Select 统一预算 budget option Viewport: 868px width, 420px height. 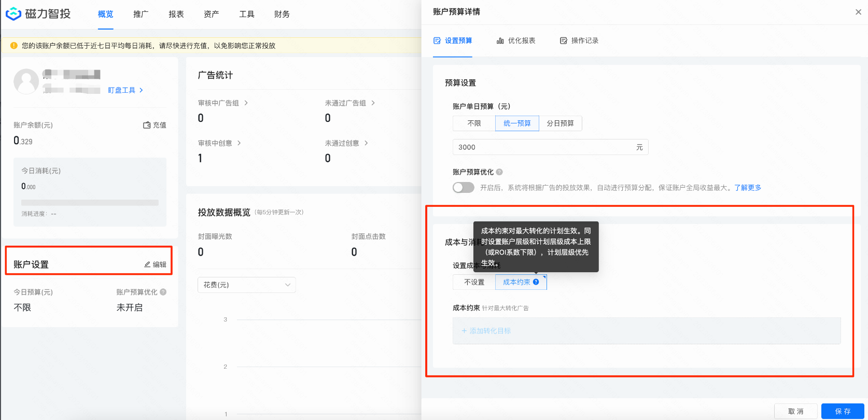point(517,123)
